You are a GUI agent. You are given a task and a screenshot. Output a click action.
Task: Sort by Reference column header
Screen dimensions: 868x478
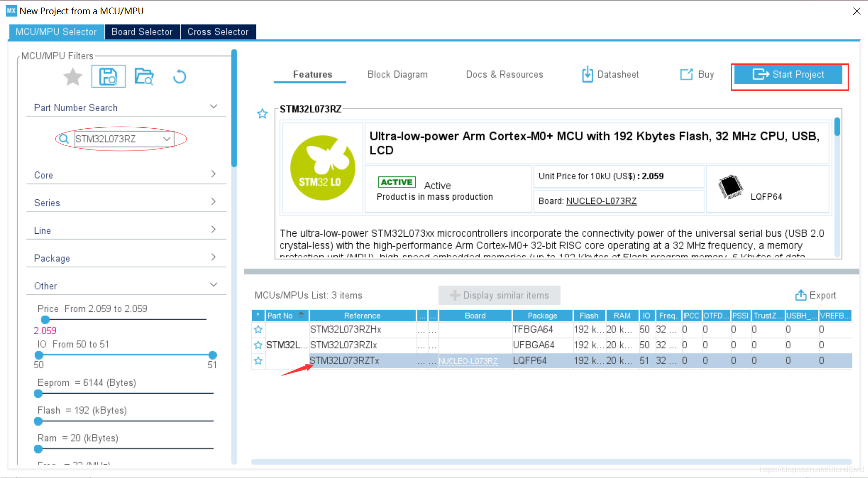pyautogui.click(x=362, y=316)
